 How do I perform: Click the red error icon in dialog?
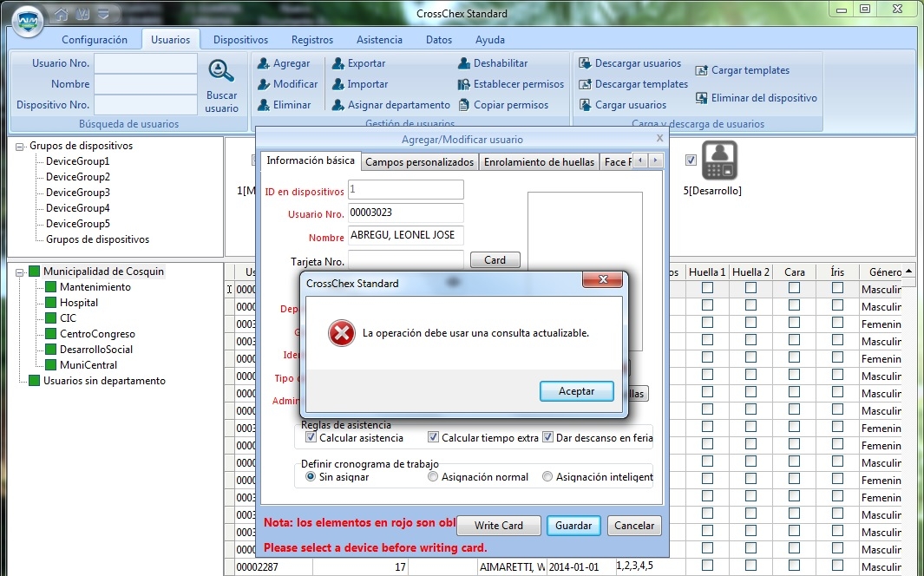pos(342,333)
